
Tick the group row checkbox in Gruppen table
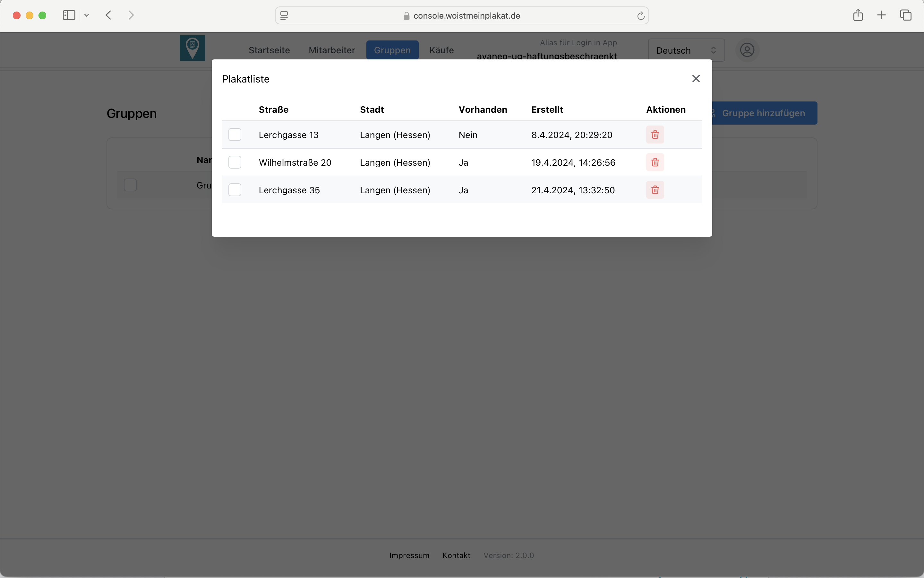point(130,185)
